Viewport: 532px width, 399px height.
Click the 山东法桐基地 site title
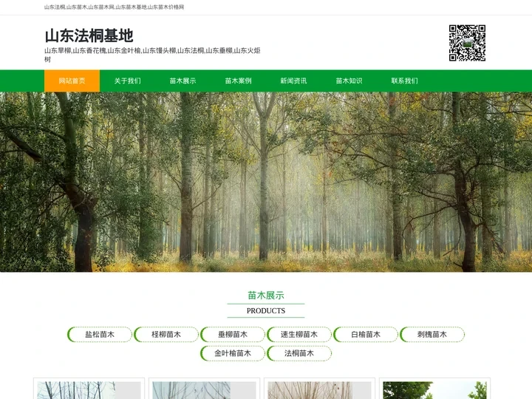coord(89,35)
